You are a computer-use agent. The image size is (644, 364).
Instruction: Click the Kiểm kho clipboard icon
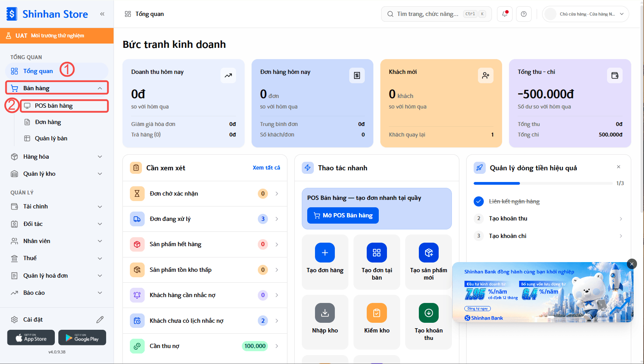pos(377,313)
